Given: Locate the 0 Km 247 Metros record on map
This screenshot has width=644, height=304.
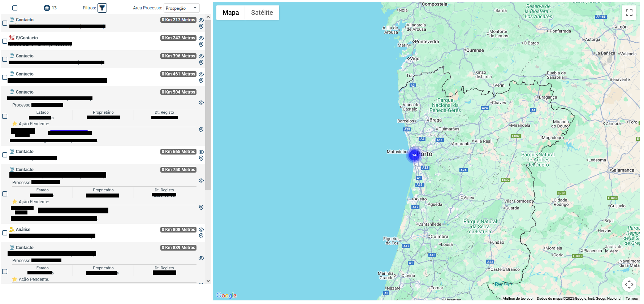Looking at the screenshot, I should 201,44.
